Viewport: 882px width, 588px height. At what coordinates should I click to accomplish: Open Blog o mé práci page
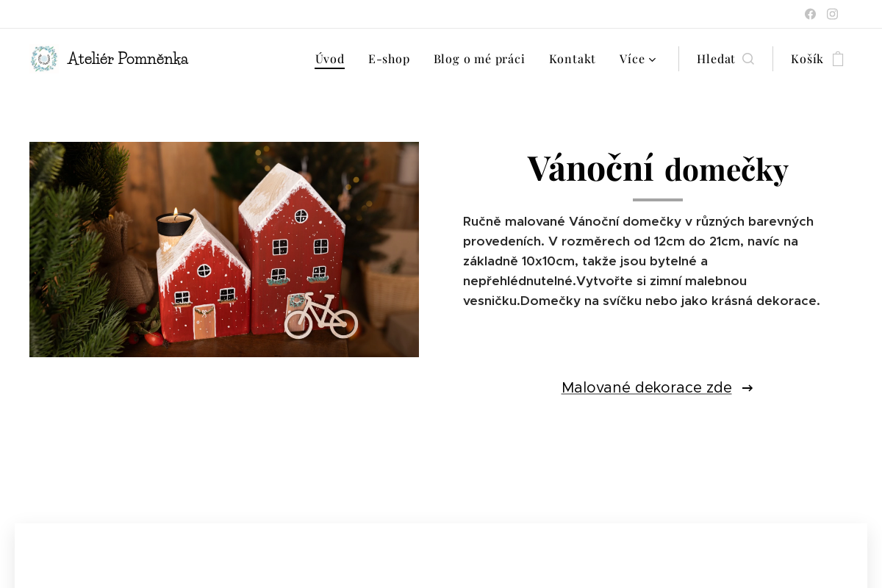coord(479,59)
